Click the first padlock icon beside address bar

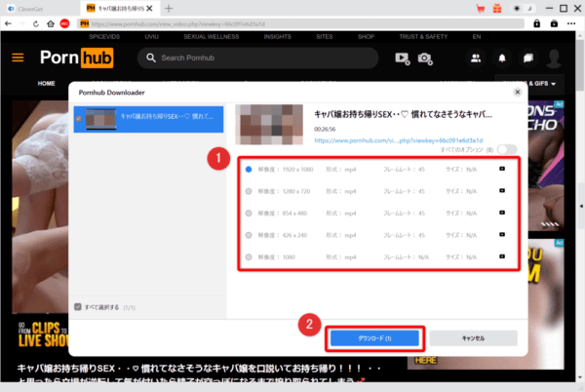point(536,23)
